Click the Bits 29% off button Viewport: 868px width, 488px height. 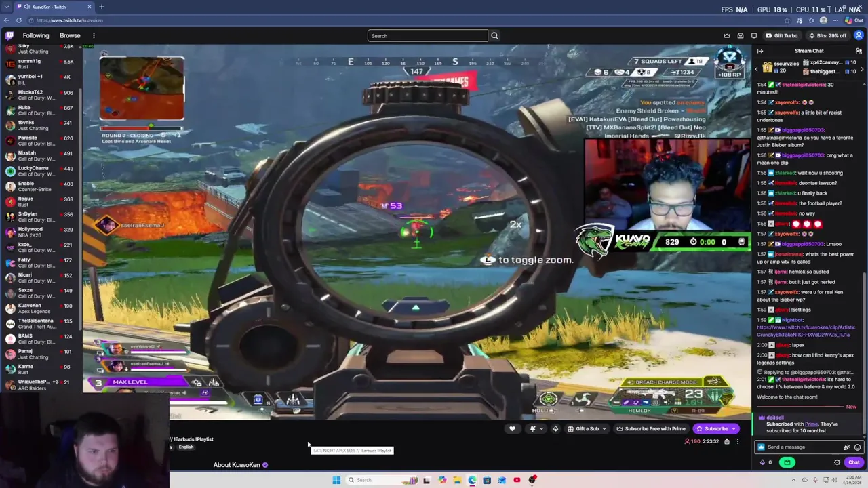pos(827,35)
